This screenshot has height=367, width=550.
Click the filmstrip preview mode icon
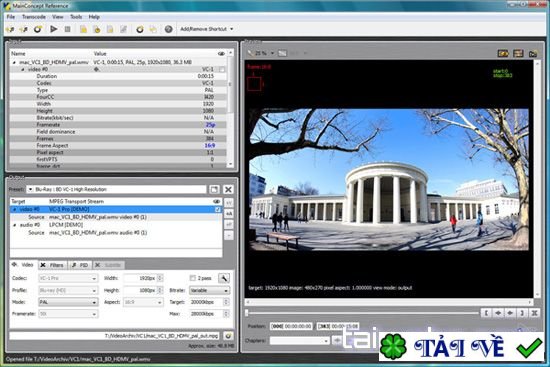[x=518, y=53]
